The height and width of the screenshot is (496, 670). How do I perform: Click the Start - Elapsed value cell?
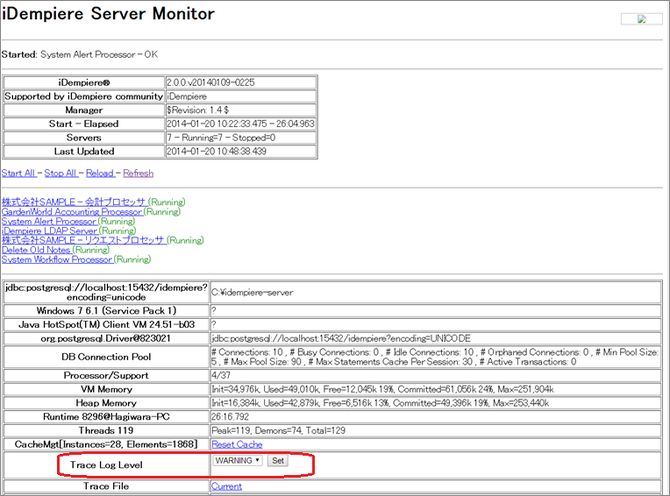click(241, 124)
